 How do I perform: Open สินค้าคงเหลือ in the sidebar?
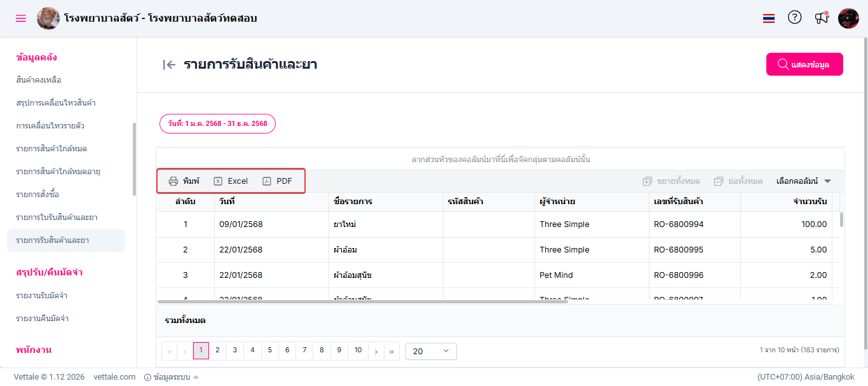(x=39, y=80)
